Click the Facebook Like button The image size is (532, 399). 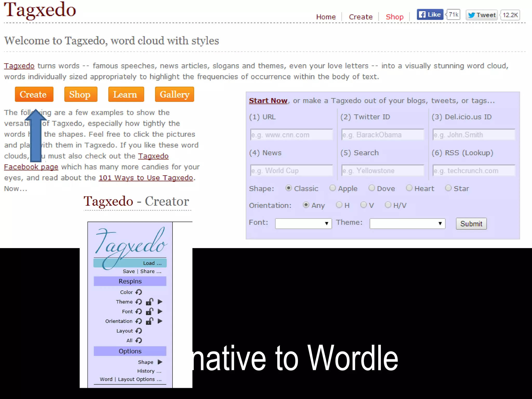(430, 15)
